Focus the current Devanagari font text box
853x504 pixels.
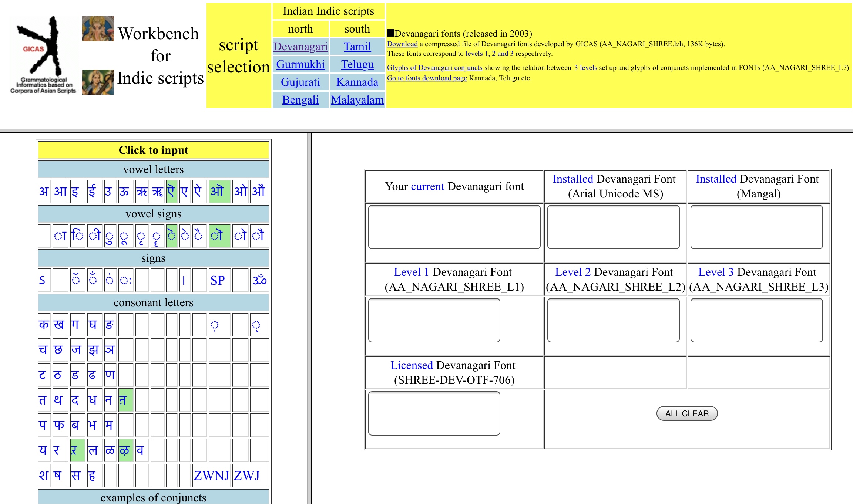[454, 227]
